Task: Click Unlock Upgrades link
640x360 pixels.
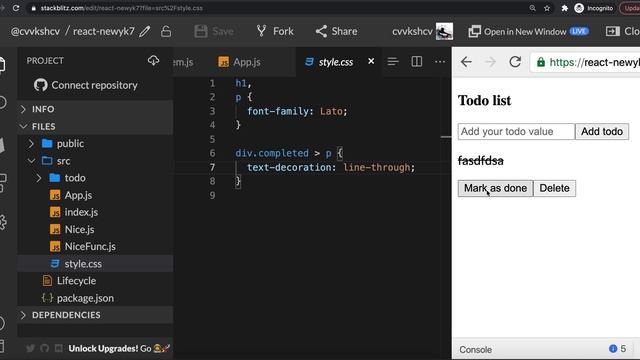Action: (x=119, y=348)
